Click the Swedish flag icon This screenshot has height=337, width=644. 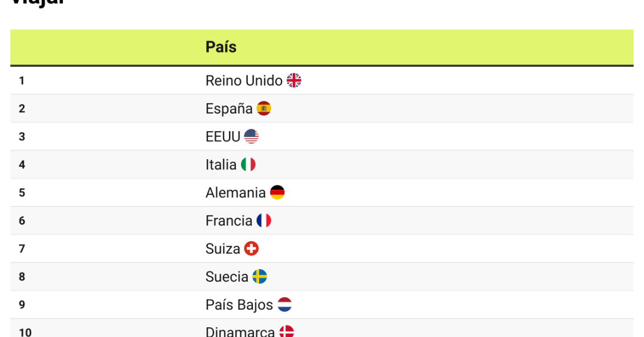tap(260, 277)
